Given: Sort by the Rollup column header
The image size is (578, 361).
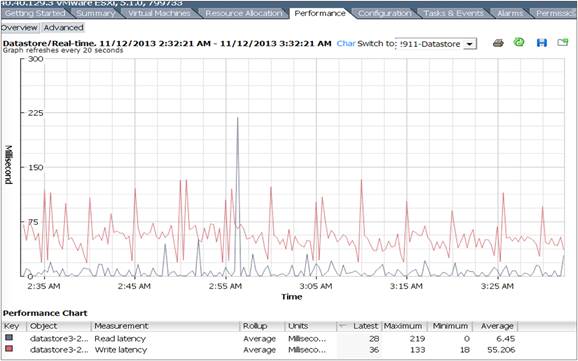Looking at the screenshot, I should [262, 326].
